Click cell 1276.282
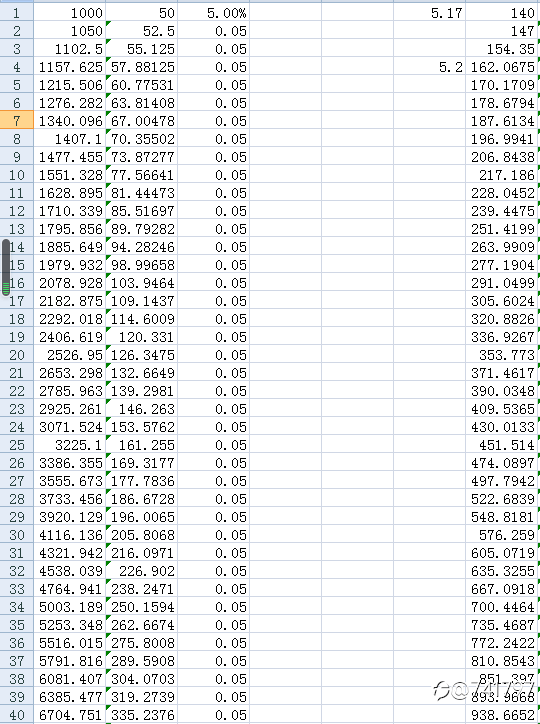 70,103
